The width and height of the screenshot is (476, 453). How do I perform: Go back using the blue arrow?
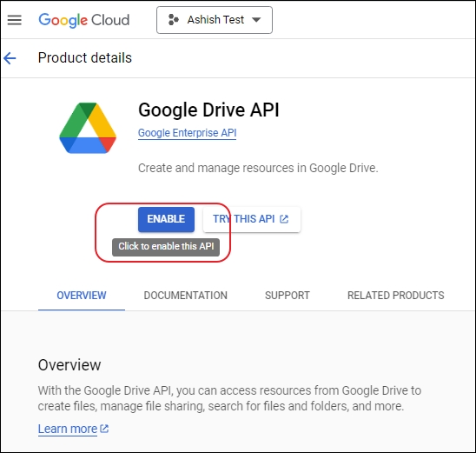click(10, 58)
